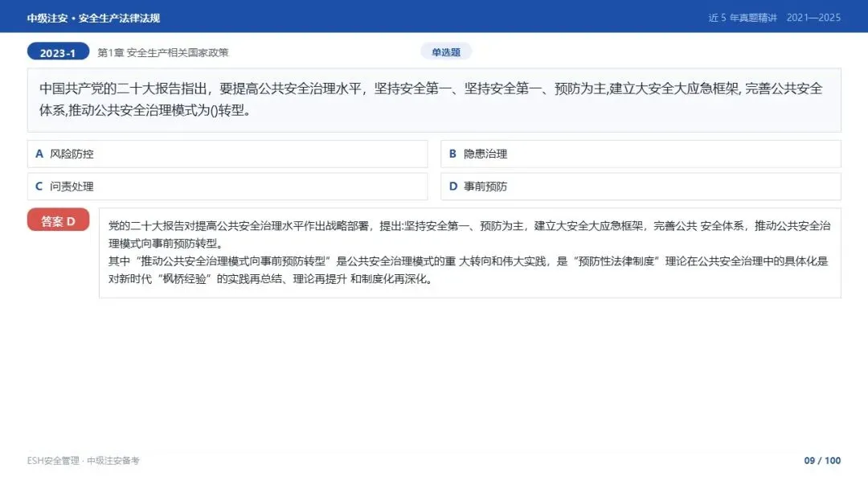
Task: Click the question text starting 中国共产党的二十大报告指出
Action: [431, 100]
